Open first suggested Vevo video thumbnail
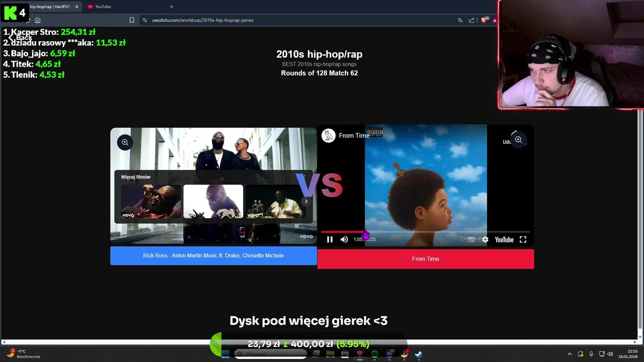Viewport: 644px width, 362px height. pyautogui.click(x=150, y=202)
